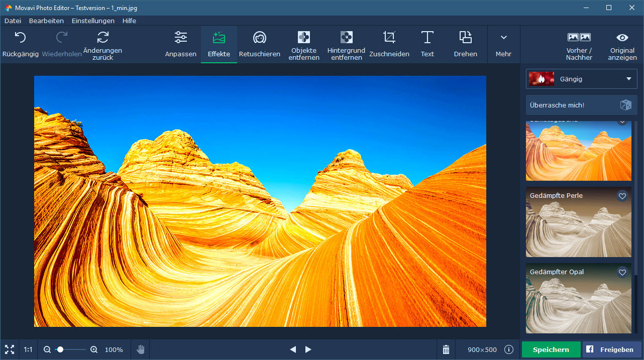Click the effects list scrollbar
The height and width of the screenshot is (360, 644).
(635, 198)
